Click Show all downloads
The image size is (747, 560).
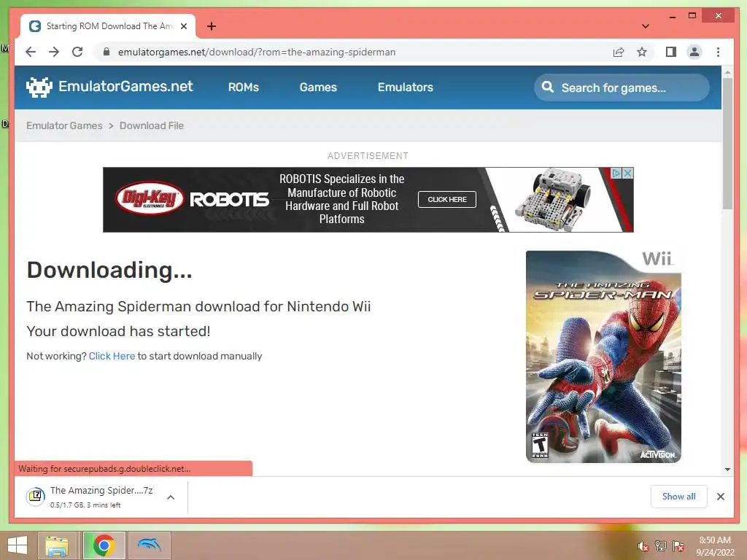point(679,497)
